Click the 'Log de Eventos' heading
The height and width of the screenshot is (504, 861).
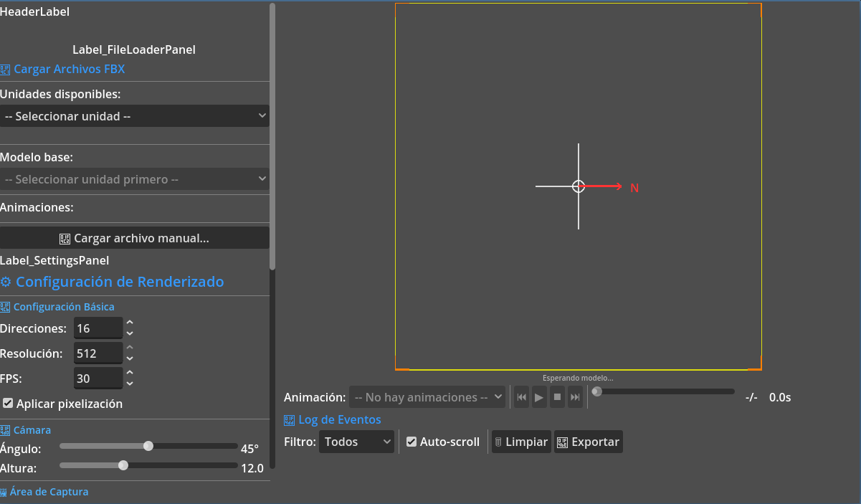340,420
